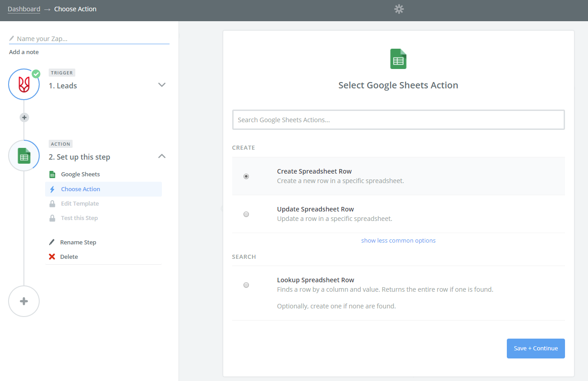Viewport: 588px width, 381px height.
Task: Click the 1. Leads step title
Action: coord(63,86)
